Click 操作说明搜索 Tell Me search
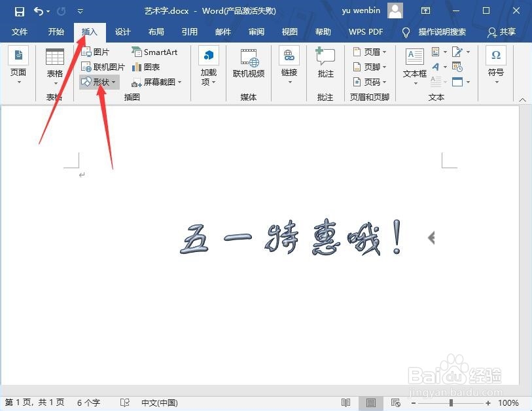Viewport: 532px width, 411px height. (x=443, y=31)
